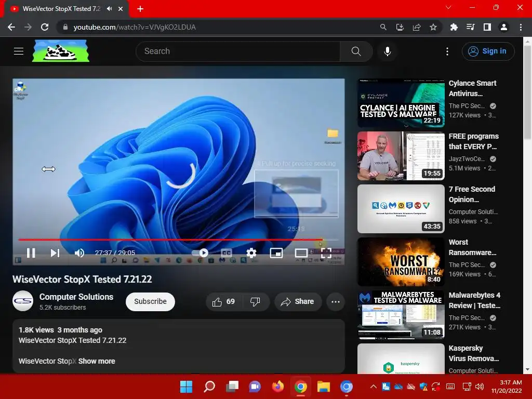Viewport: 532px width, 399px height.
Task: Open Task View on taskbar
Action: point(232,387)
